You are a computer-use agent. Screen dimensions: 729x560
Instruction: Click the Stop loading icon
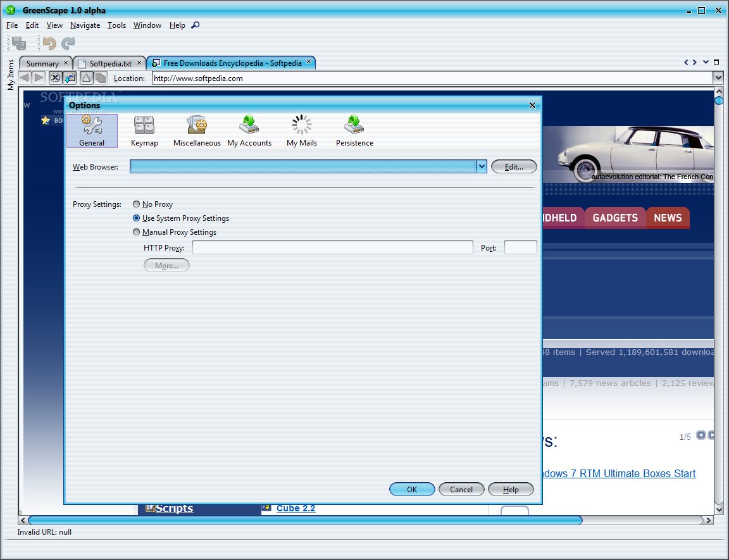pos(55,78)
